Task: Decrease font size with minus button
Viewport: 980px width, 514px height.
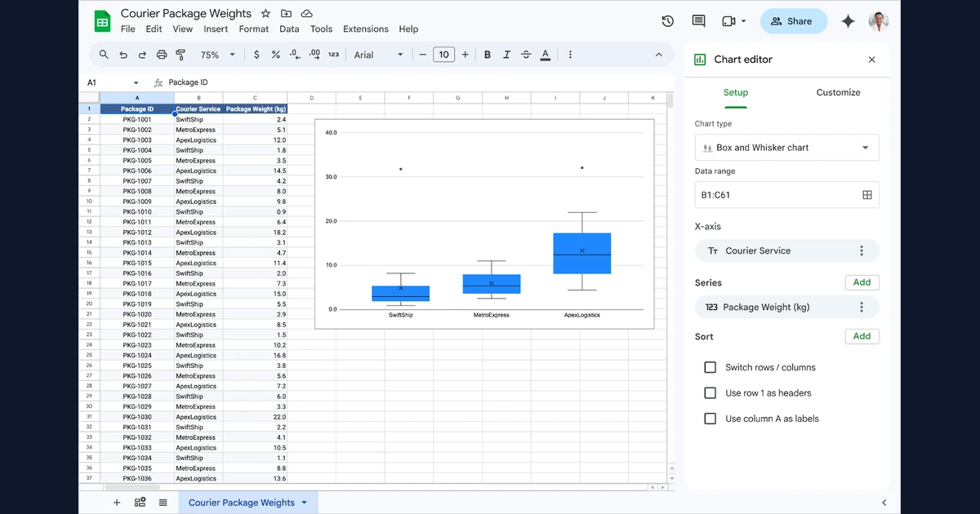Action: pyautogui.click(x=423, y=55)
